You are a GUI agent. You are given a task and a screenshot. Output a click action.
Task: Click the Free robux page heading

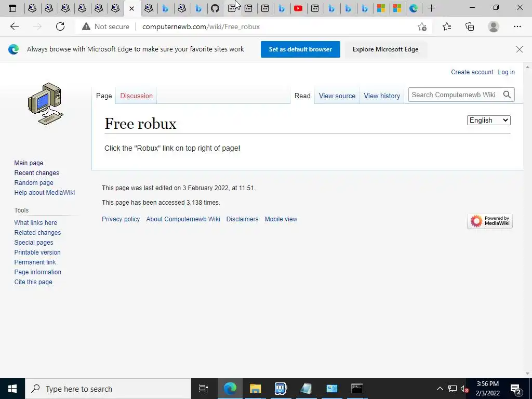(140, 124)
